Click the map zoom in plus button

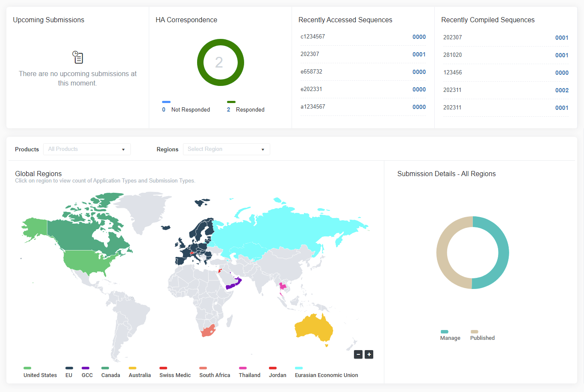tap(369, 354)
